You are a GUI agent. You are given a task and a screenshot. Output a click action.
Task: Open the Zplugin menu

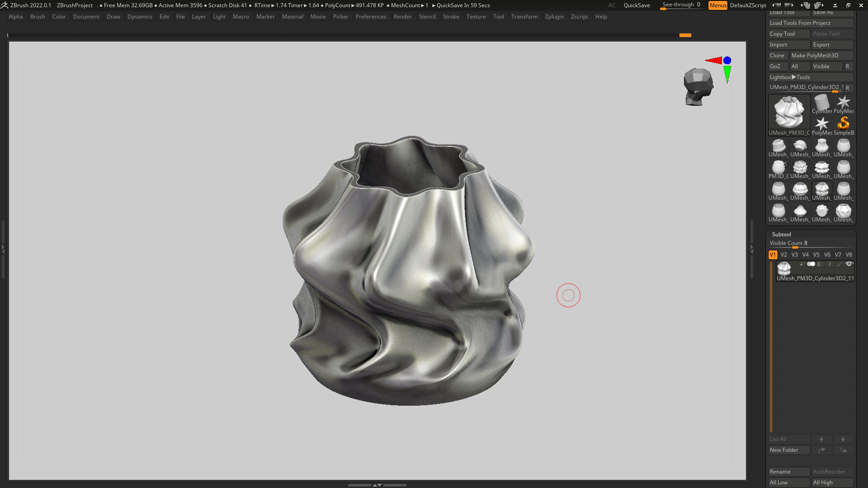[x=554, y=17]
